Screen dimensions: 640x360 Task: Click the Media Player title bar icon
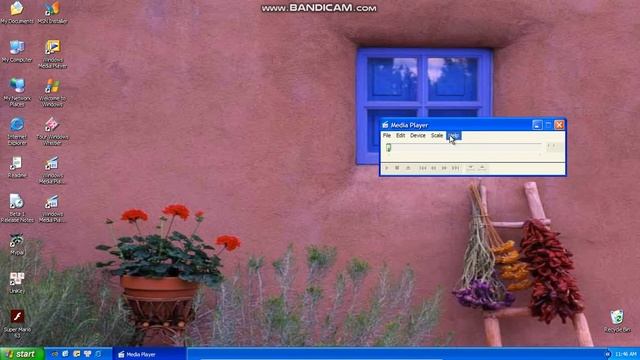tap(385, 125)
